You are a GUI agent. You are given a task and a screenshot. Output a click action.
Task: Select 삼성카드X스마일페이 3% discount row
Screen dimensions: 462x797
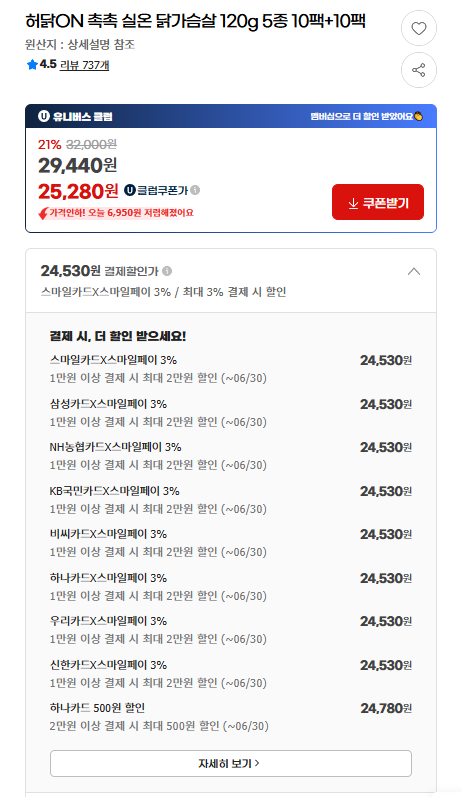coord(231,413)
